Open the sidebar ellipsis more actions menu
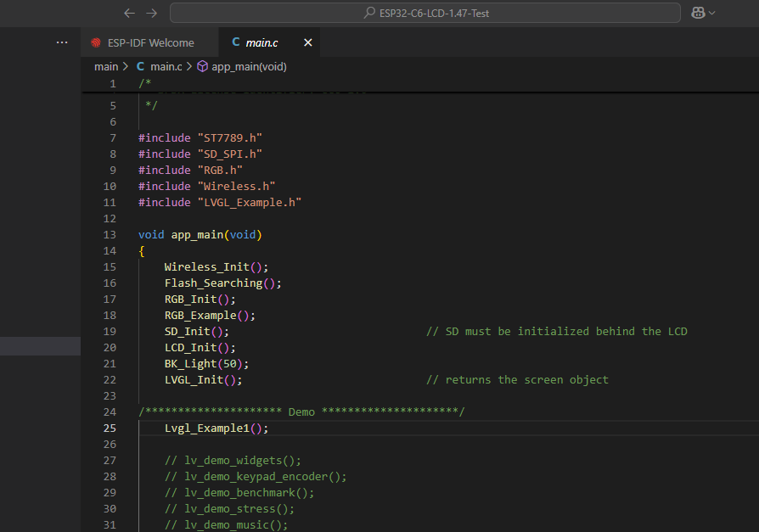The image size is (759, 532). (x=62, y=42)
